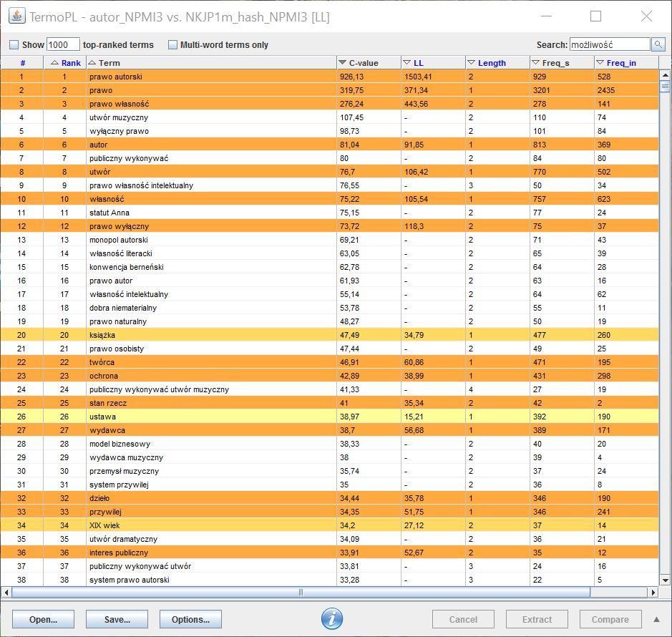Image resolution: width=672 pixels, height=637 pixels.
Task: Sort table by Term column header
Action: click(x=212, y=62)
